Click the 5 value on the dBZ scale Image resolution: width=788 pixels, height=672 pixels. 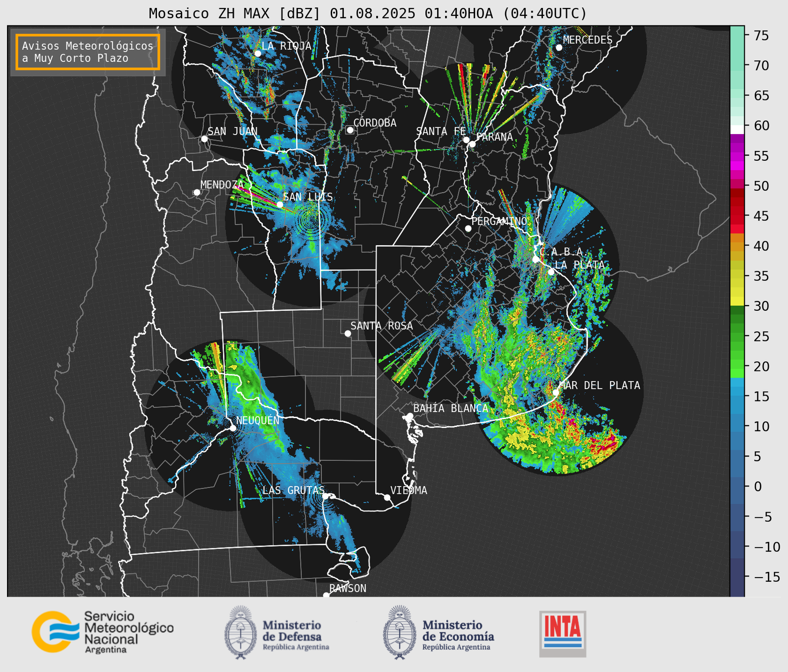pos(758,457)
